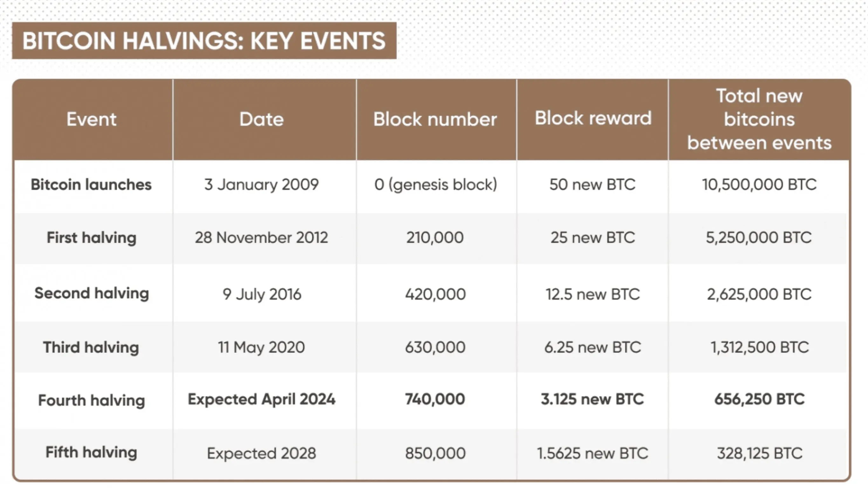Click the 'Block number' column header
The image size is (868, 488).
click(x=435, y=119)
